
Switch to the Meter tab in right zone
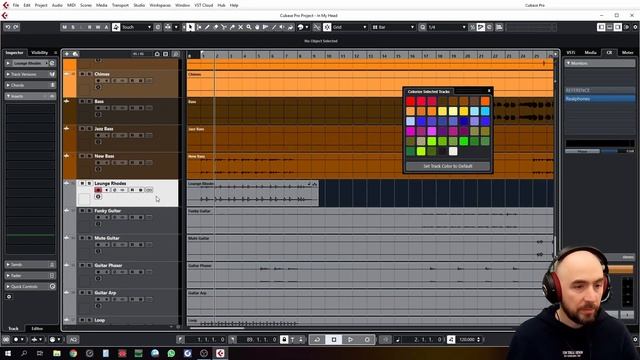[x=627, y=53]
